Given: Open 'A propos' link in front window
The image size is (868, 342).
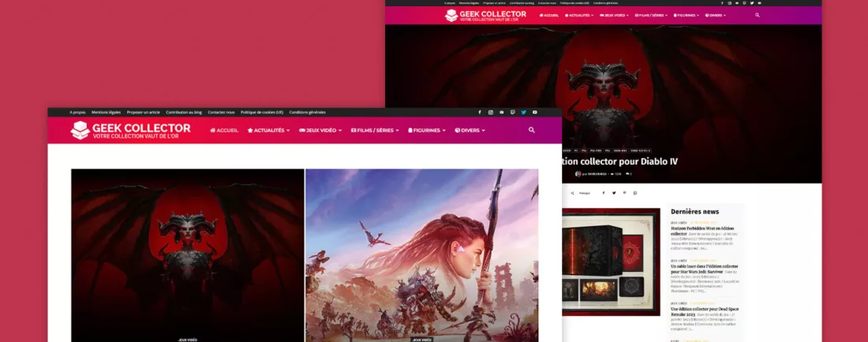Looking at the screenshot, I should [77, 112].
